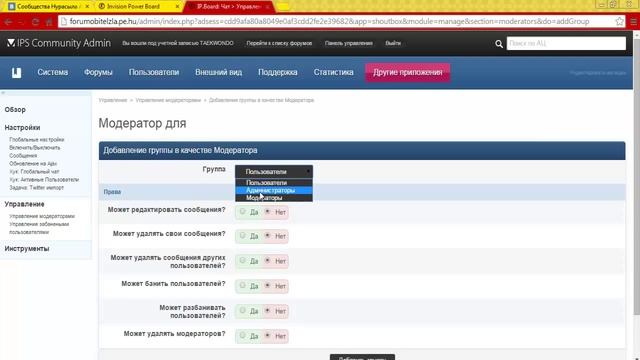
Task: Expand the Управление sidebar section
Action: [24, 204]
